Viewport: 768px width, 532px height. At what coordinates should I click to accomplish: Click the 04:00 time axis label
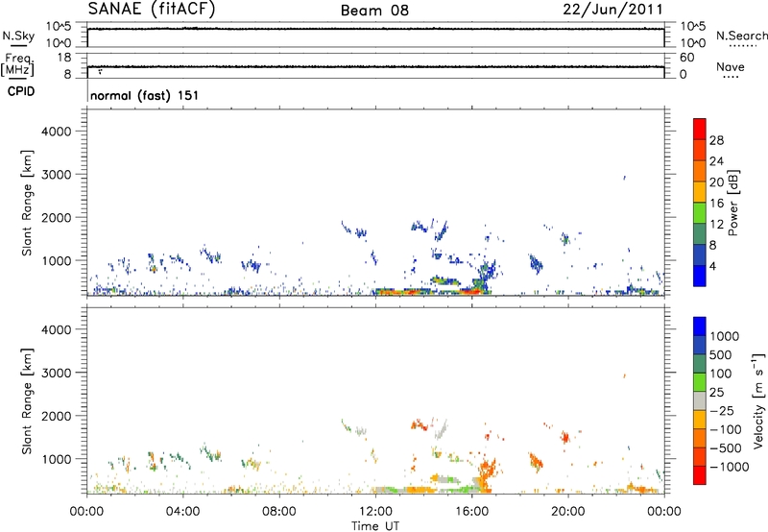[x=182, y=512]
